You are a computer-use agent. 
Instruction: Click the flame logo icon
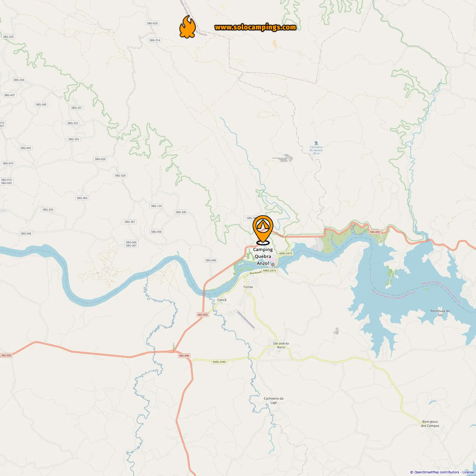tap(188, 27)
